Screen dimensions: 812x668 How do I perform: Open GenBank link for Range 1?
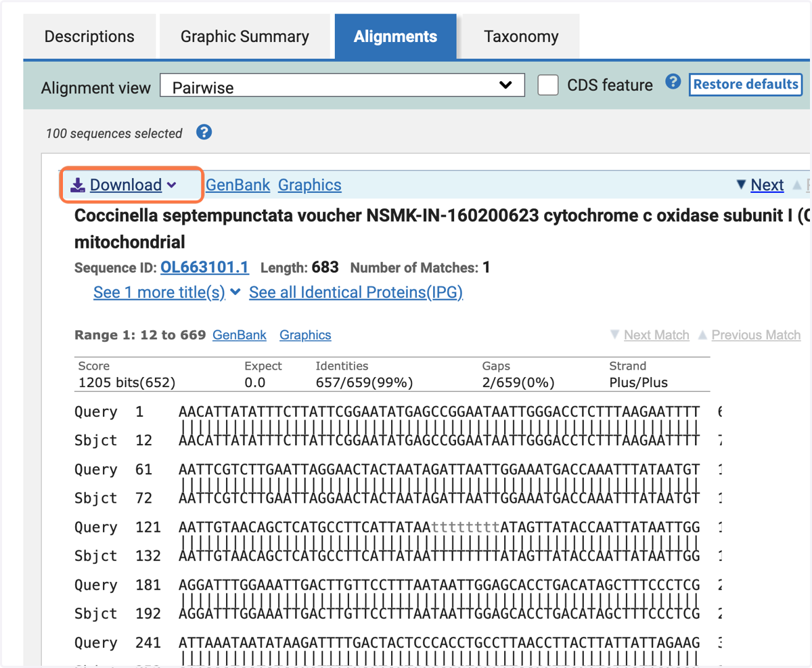pos(240,335)
